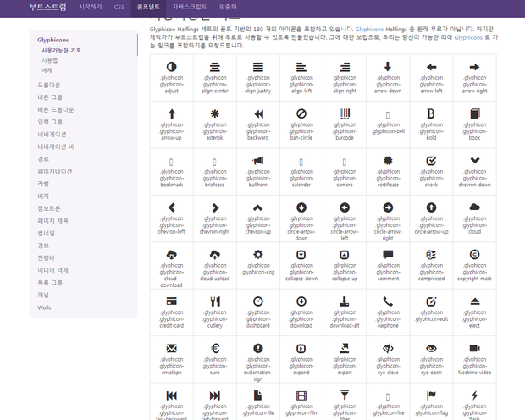Click the arrow-up glyphicon
The image size is (525, 420).
tap(171, 113)
